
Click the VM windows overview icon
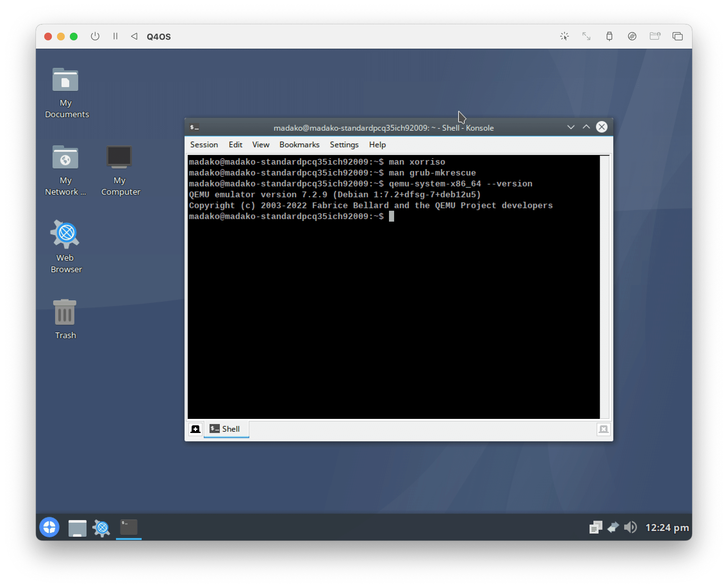(677, 36)
